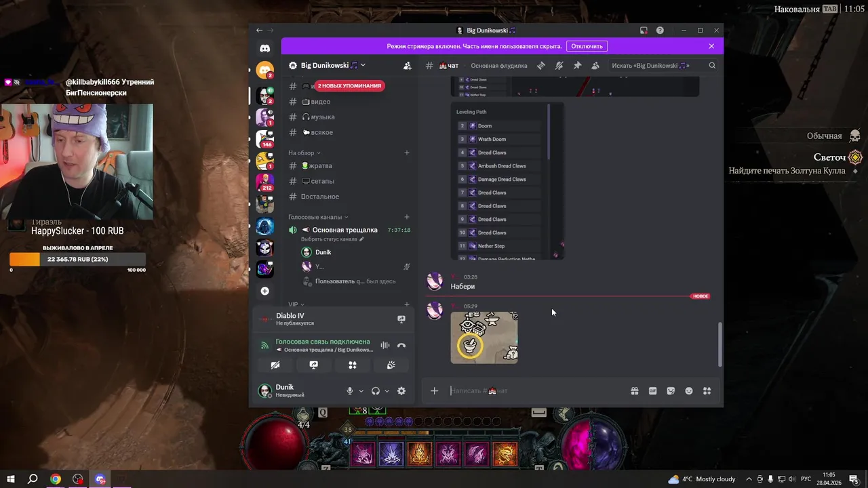Viewport: 868px width, 488px height.
Task: Add attachment with plus button
Action: coord(435,391)
